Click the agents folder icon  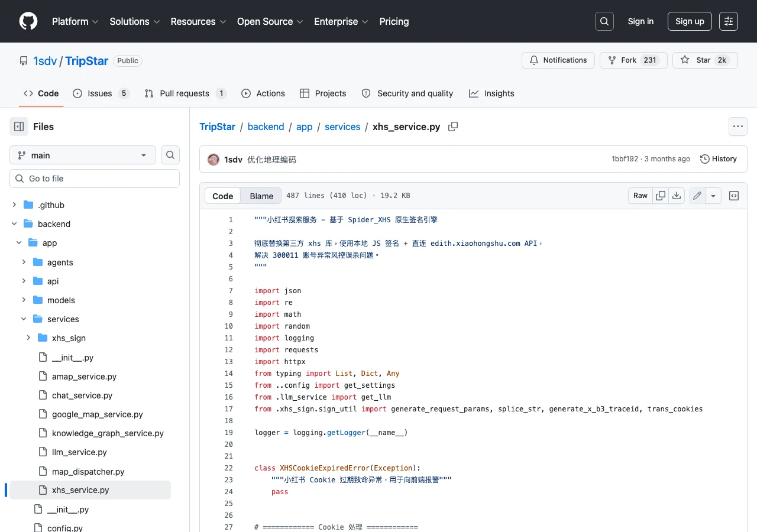pos(38,262)
